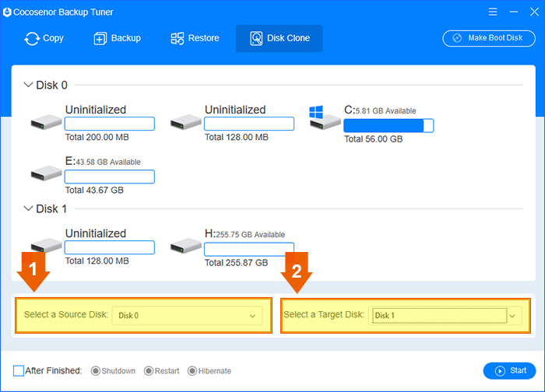Click the Disk Clone tab's magnifier icon
The image size is (545, 392).
[256, 39]
